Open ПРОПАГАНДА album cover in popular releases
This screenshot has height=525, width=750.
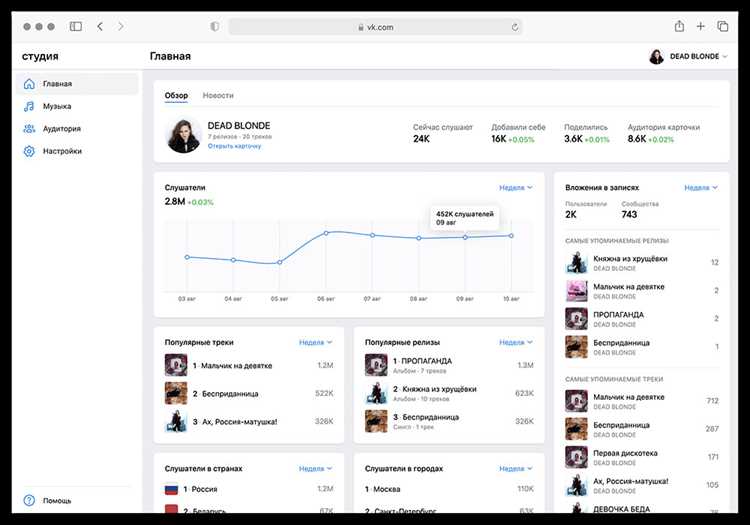(376, 365)
